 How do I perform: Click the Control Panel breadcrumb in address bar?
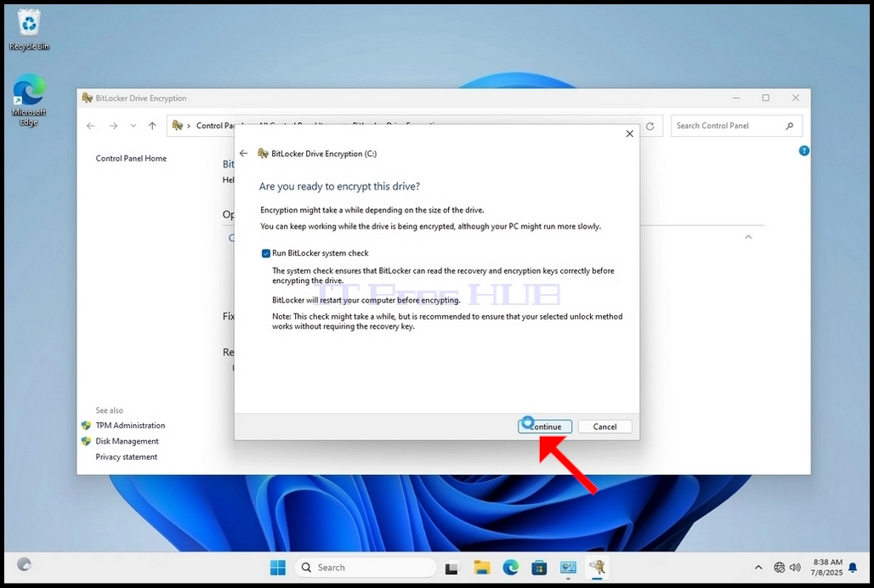(214, 126)
